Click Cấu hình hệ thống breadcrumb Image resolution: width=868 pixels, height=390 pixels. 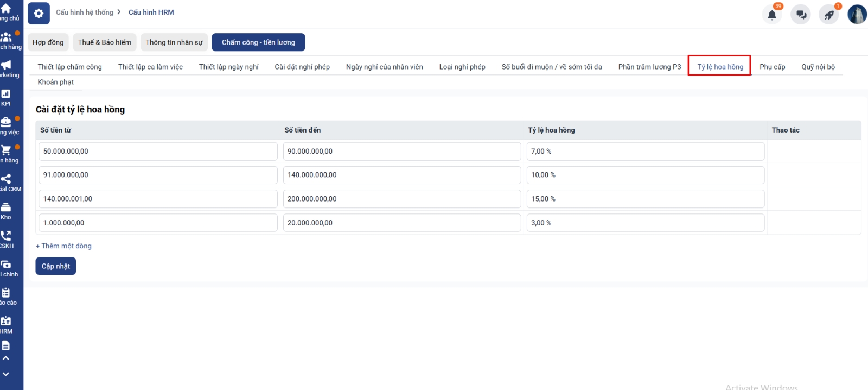[x=85, y=12]
